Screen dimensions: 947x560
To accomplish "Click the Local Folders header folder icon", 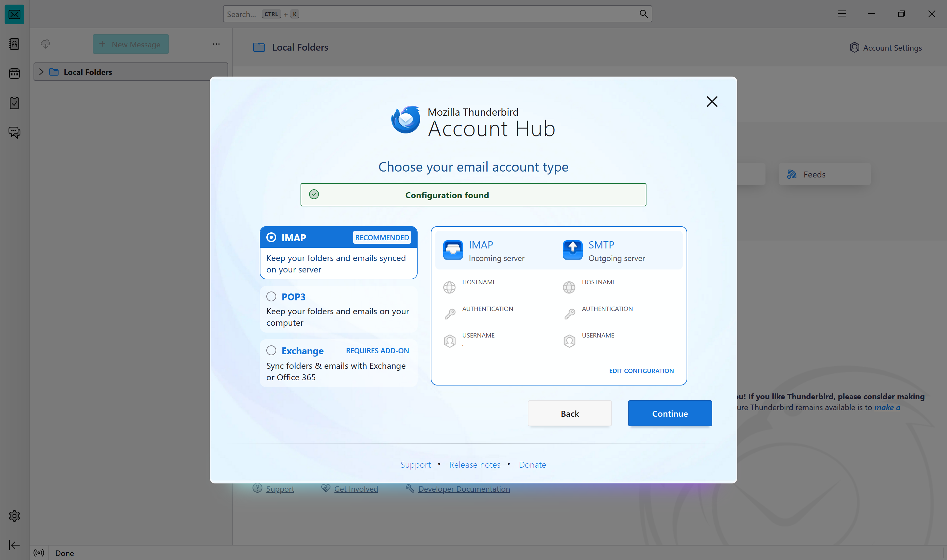I will pos(259,47).
